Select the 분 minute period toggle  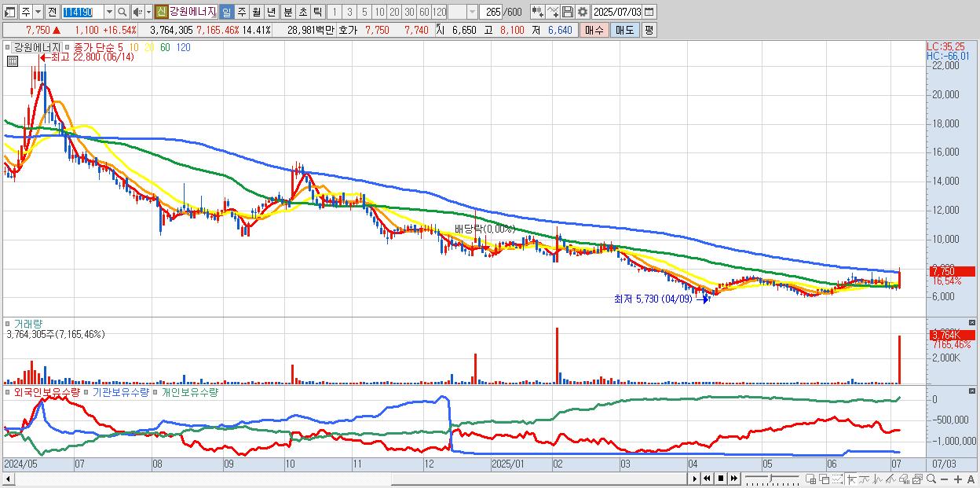(x=288, y=13)
